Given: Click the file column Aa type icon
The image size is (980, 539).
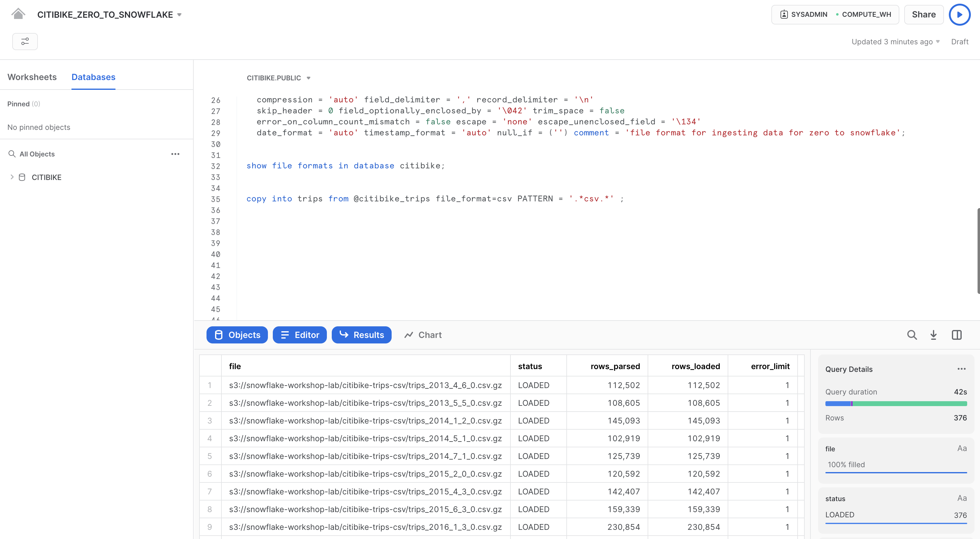Looking at the screenshot, I should pyautogui.click(x=962, y=449).
